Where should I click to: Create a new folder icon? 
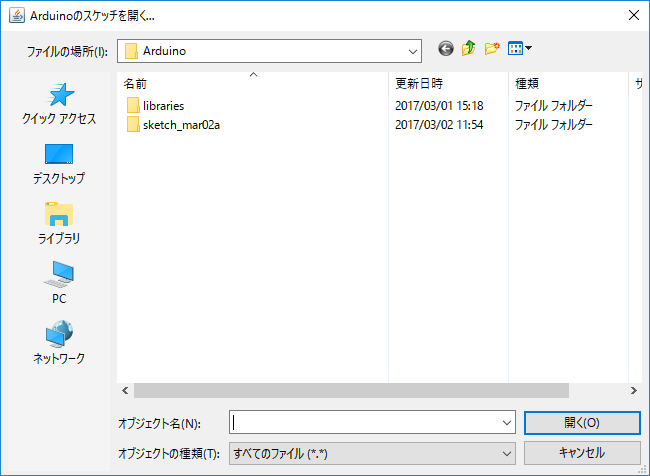pos(492,49)
